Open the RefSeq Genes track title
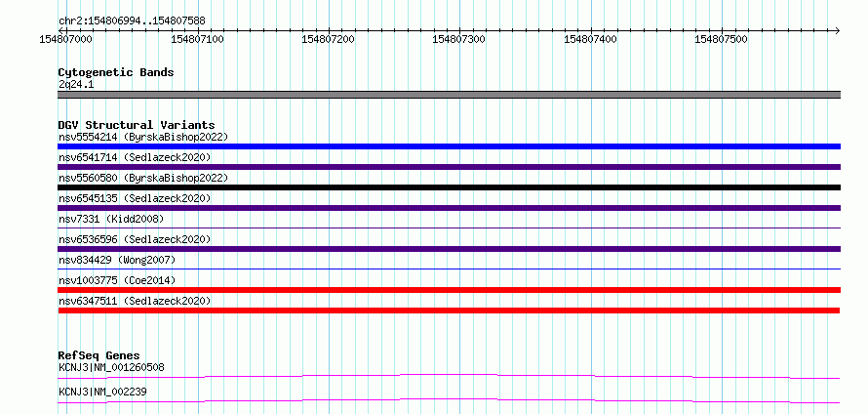The image size is (868, 414). (x=99, y=355)
